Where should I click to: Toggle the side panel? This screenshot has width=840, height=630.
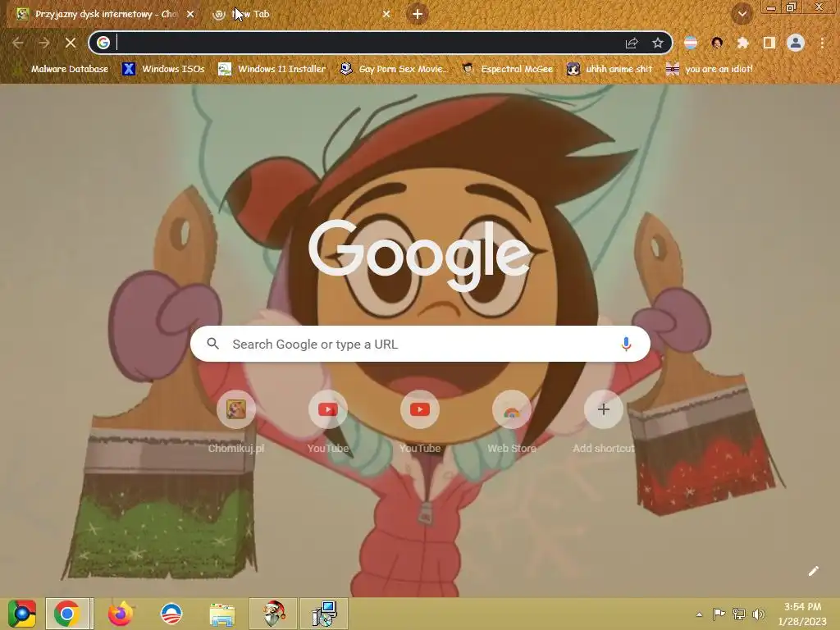tap(769, 43)
